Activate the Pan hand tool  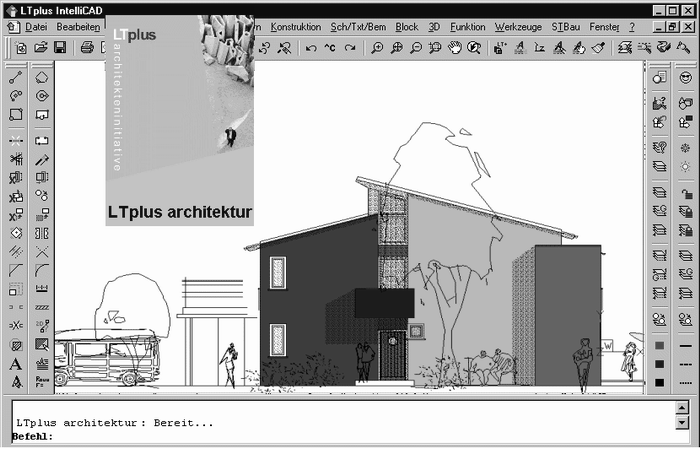[x=454, y=48]
